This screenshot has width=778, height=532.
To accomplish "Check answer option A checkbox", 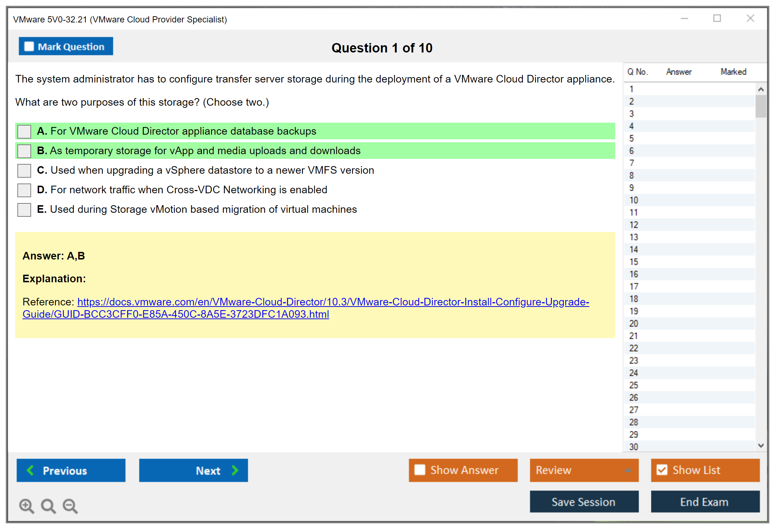I will coord(24,131).
